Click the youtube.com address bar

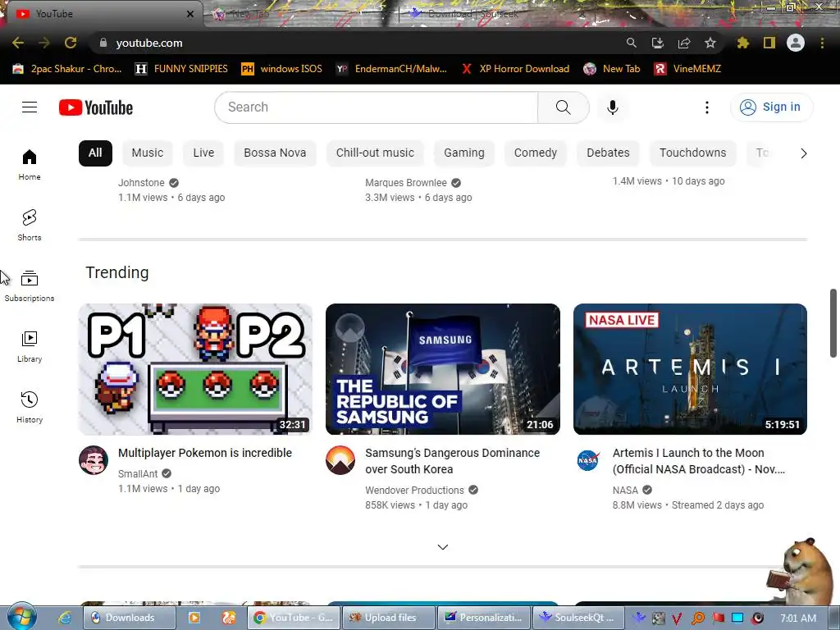354,43
